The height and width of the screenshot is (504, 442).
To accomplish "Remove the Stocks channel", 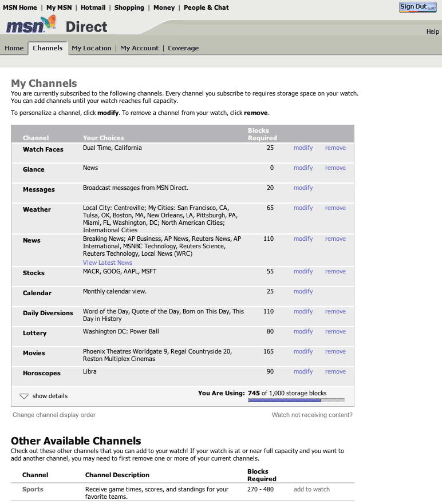I will (x=335, y=271).
